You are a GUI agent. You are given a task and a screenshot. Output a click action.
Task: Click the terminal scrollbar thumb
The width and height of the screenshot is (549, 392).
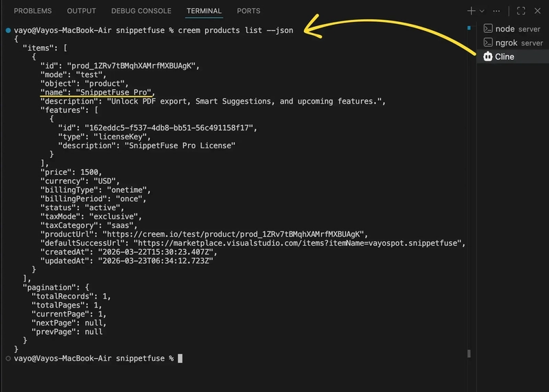coord(469,354)
